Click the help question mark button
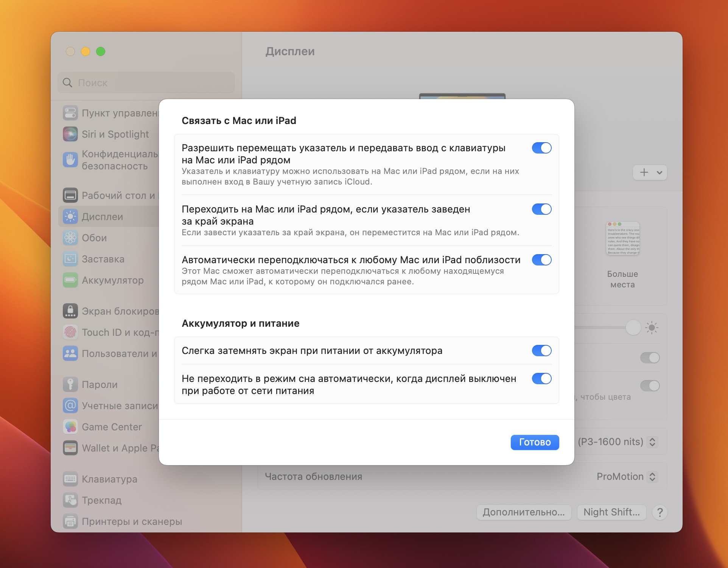Viewport: 728px width, 568px height. click(660, 512)
